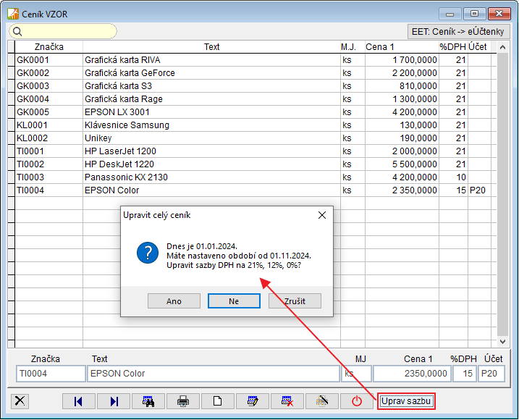519x420 pixels.
Task: Click the %DPH column header
Action: tap(453, 47)
